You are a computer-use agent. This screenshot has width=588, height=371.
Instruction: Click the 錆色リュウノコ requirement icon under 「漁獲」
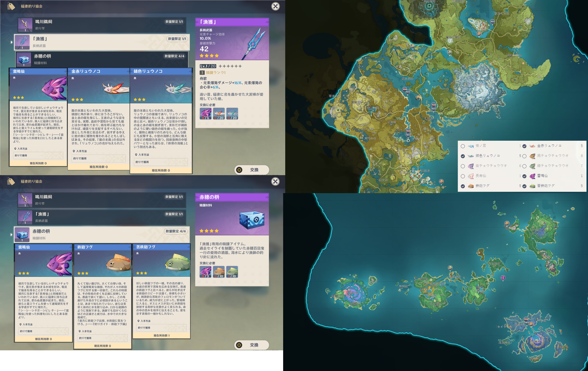coord(232,114)
